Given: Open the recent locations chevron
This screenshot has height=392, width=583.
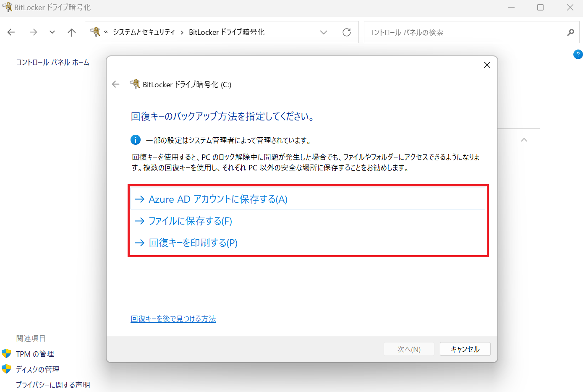Looking at the screenshot, I should [x=52, y=32].
